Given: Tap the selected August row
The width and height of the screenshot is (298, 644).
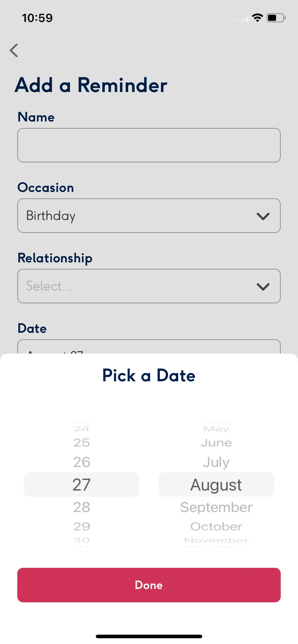Looking at the screenshot, I should [216, 484].
